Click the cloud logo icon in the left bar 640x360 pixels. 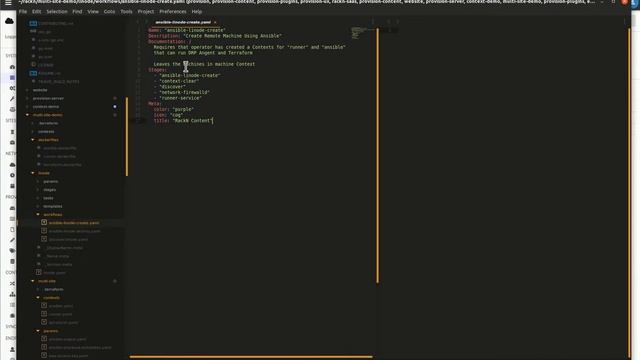pos(9,21)
